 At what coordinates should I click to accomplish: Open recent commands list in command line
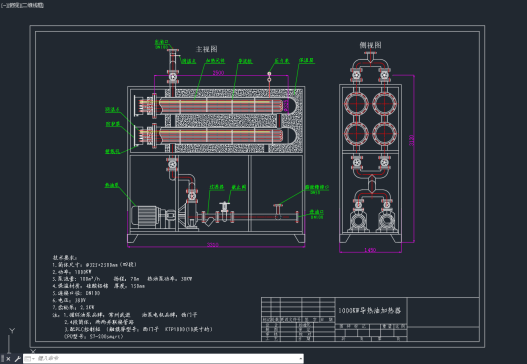tap(29, 359)
